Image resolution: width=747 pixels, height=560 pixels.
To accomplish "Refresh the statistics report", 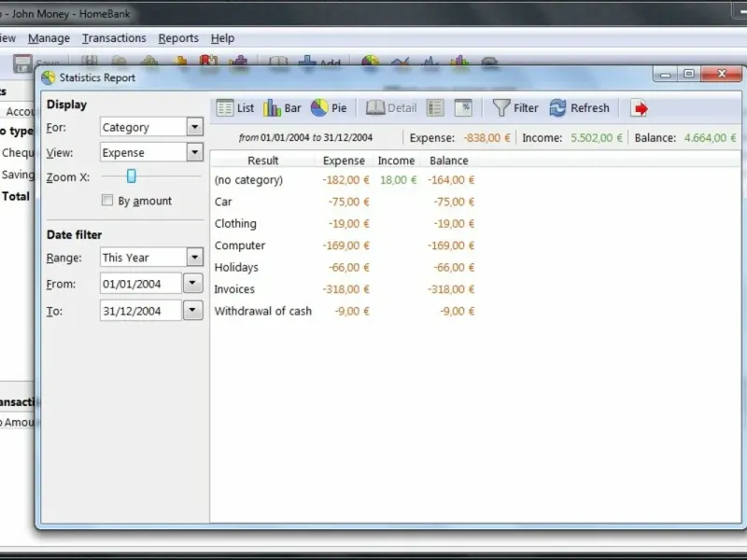I will [x=579, y=108].
